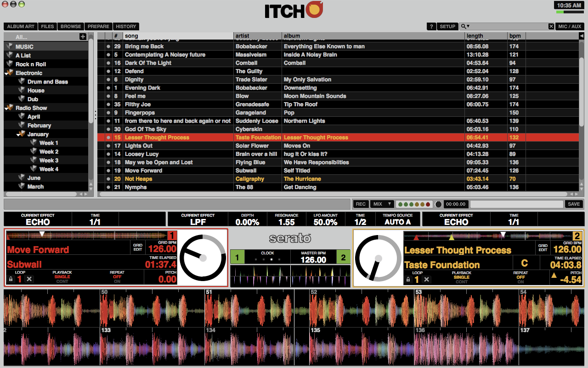The height and width of the screenshot is (368, 588).
Task: Click the recording gain knob
Action: coord(438,204)
